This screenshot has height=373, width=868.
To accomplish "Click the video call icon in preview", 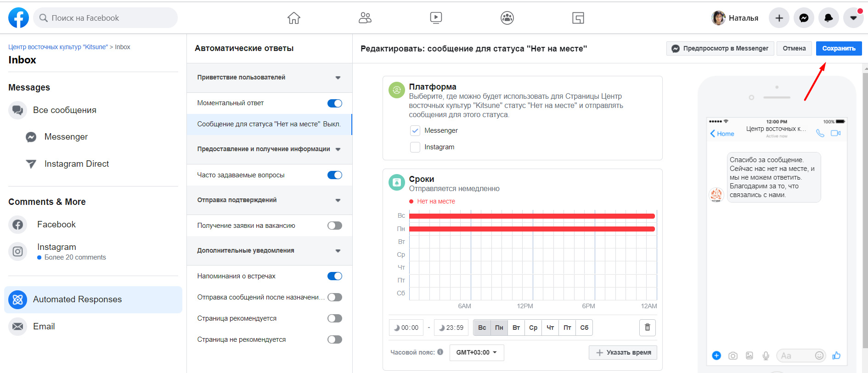I will pyautogui.click(x=836, y=133).
